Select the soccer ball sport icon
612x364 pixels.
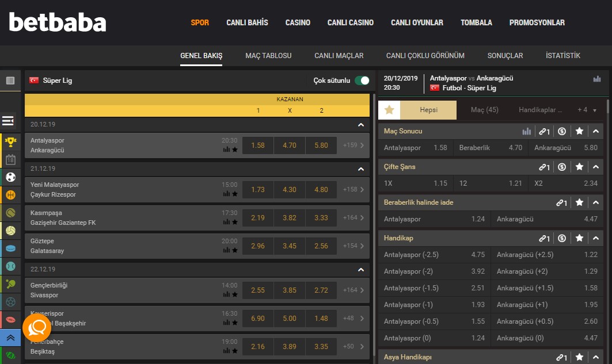pos(10,177)
